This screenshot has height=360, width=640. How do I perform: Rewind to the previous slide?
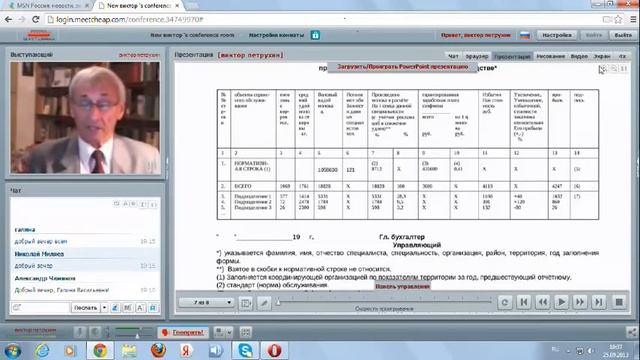point(542,302)
